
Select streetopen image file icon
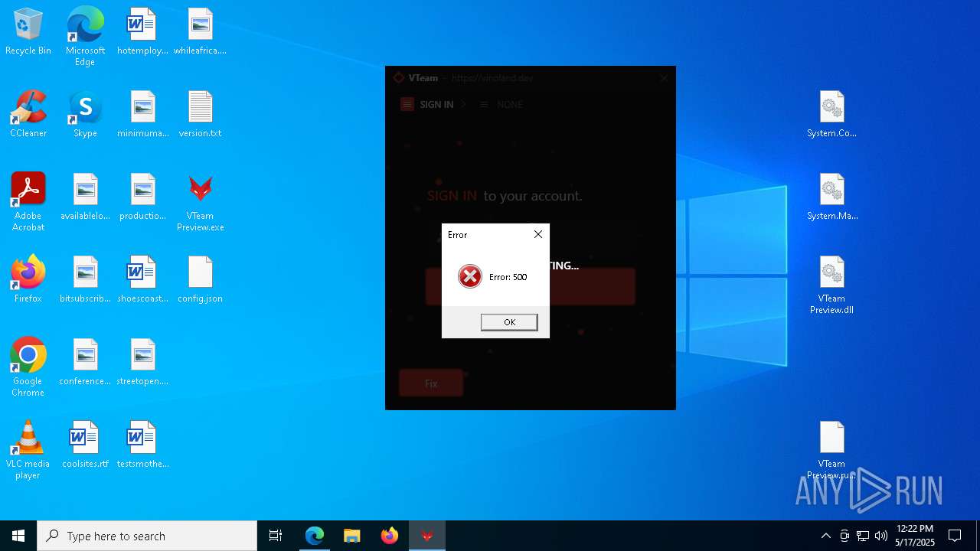click(142, 363)
